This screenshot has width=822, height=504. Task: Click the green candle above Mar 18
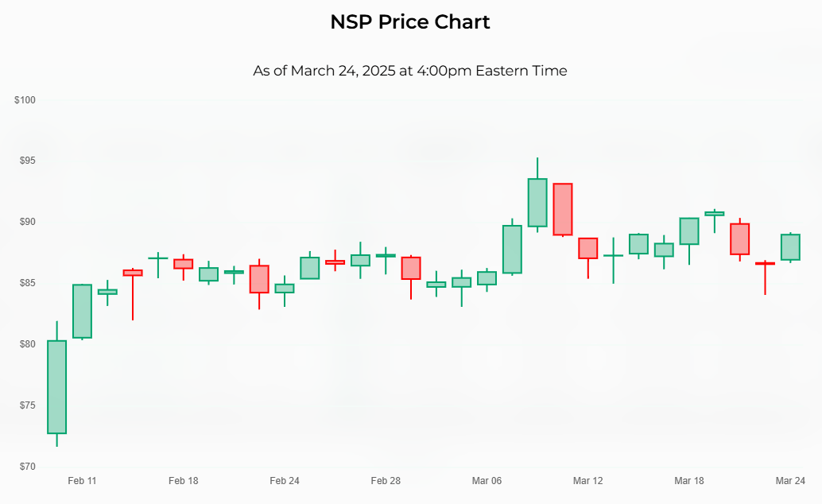point(689,231)
